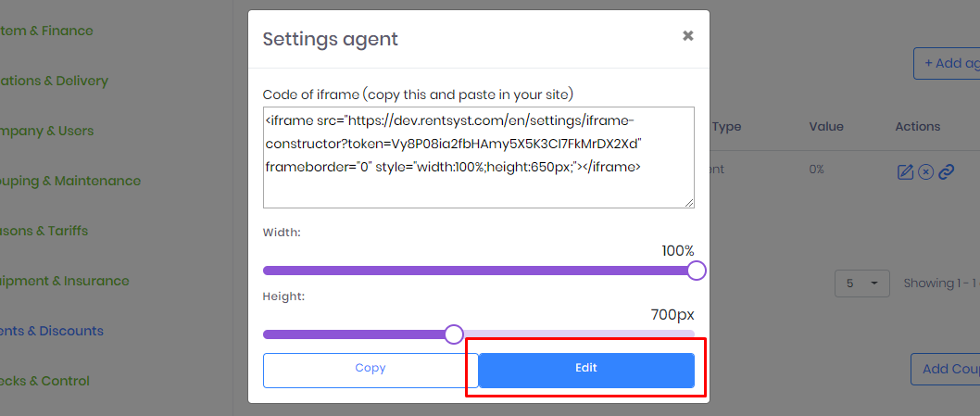Click inside the iframe code textarea
Screen dimensions: 980x416
pos(478,157)
